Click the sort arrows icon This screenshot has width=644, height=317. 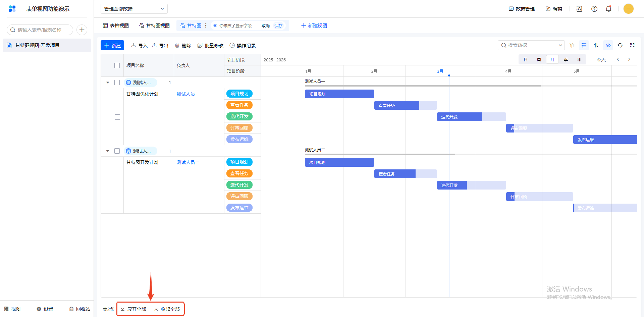[x=596, y=45]
